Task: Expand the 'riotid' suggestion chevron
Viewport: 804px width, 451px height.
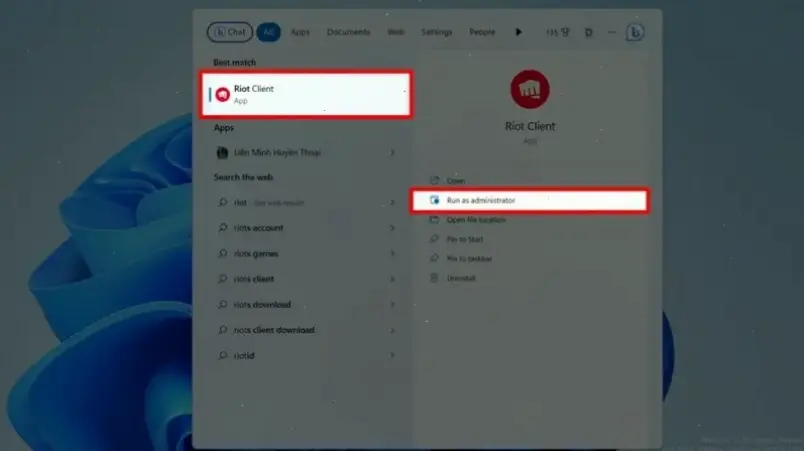Action: [x=392, y=355]
